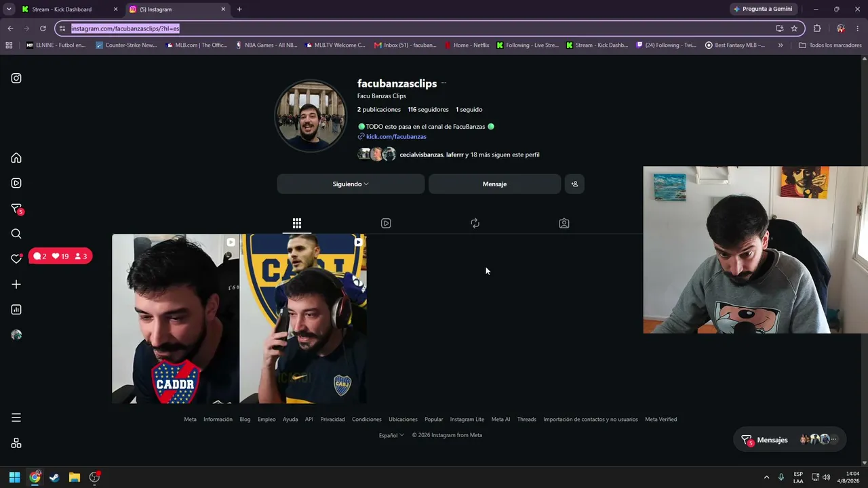Expand the Español language selector
Screen dimensions: 868x488
391,435
